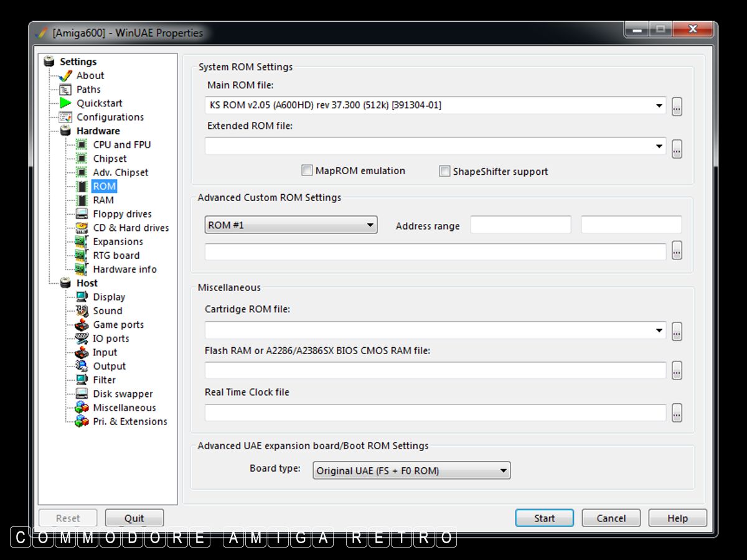Enable MapROM emulation checkbox
Viewport: 747px width, 560px height.
(307, 170)
